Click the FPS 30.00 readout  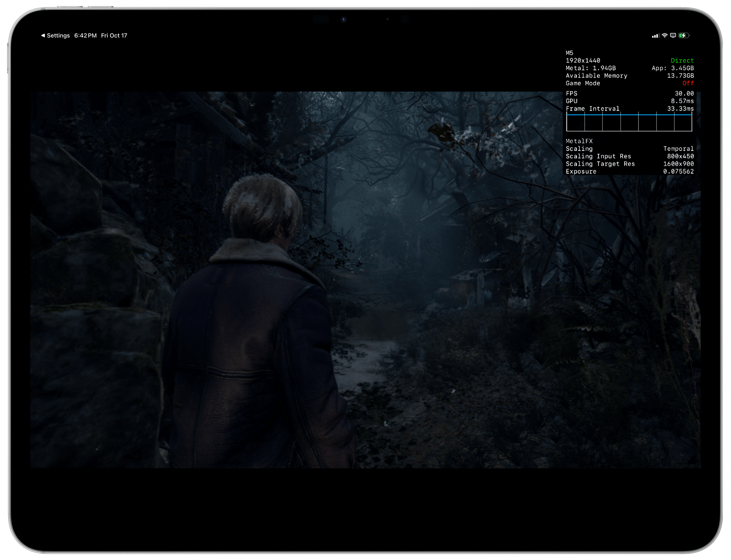[x=684, y=93]
